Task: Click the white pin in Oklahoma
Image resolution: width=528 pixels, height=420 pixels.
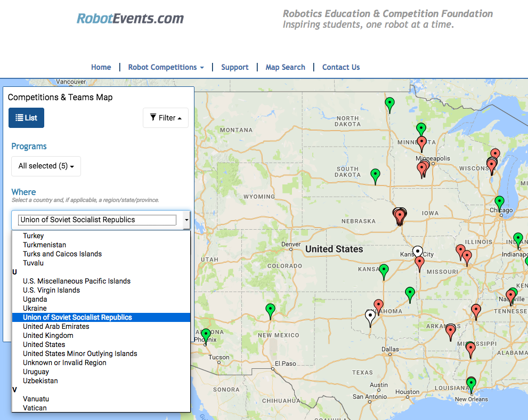Action: (370, 316)
